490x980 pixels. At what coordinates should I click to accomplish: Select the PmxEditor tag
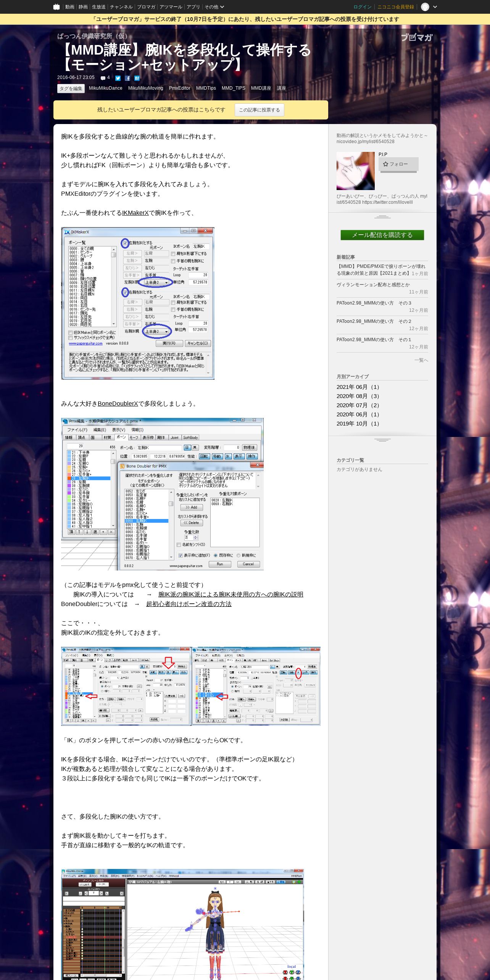click(180, 88)
